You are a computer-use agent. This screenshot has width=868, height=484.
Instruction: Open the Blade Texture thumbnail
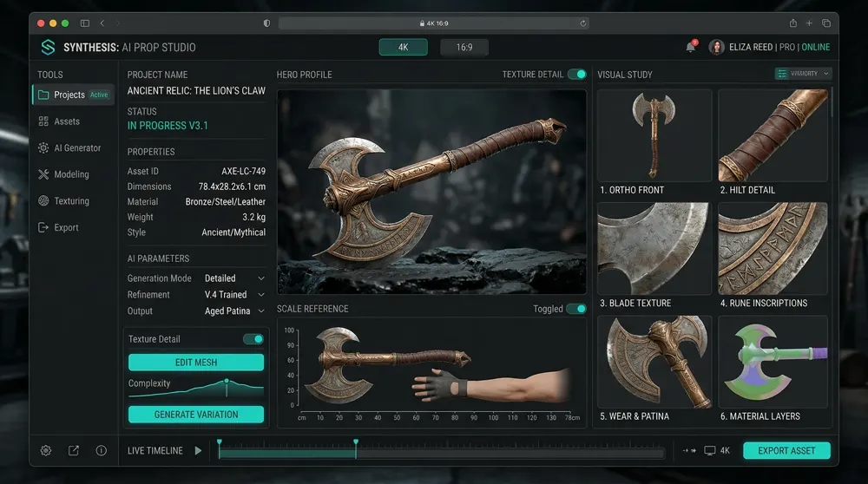coord(654,248)
